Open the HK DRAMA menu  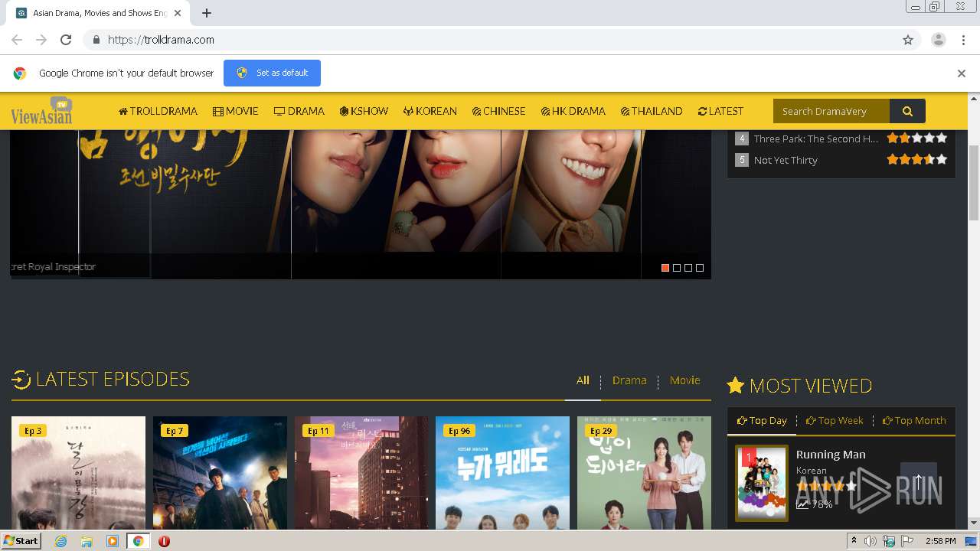pyautogui.click(x=573, y=111)
